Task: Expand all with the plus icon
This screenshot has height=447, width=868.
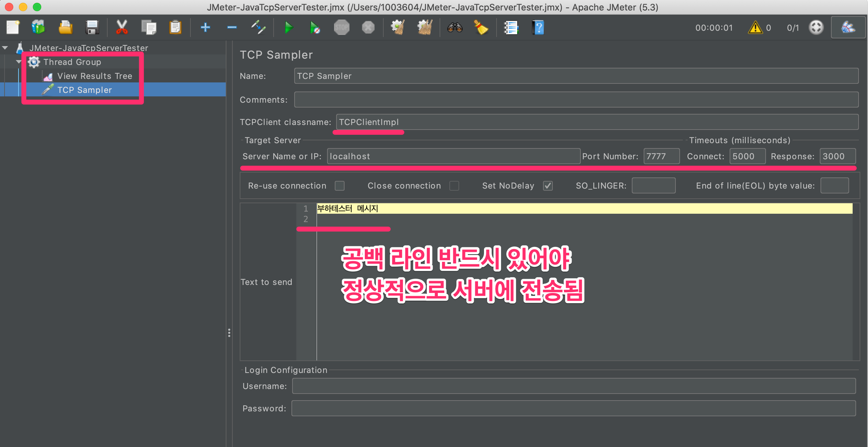Action: (x=205, y=27)
